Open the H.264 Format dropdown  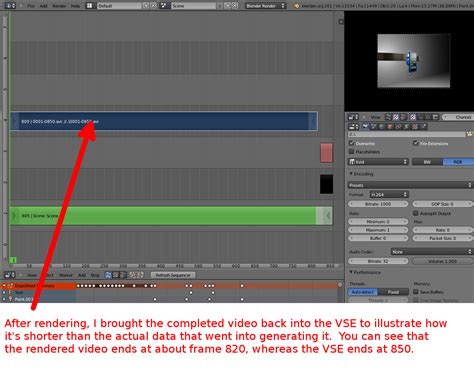coord(389,194)
